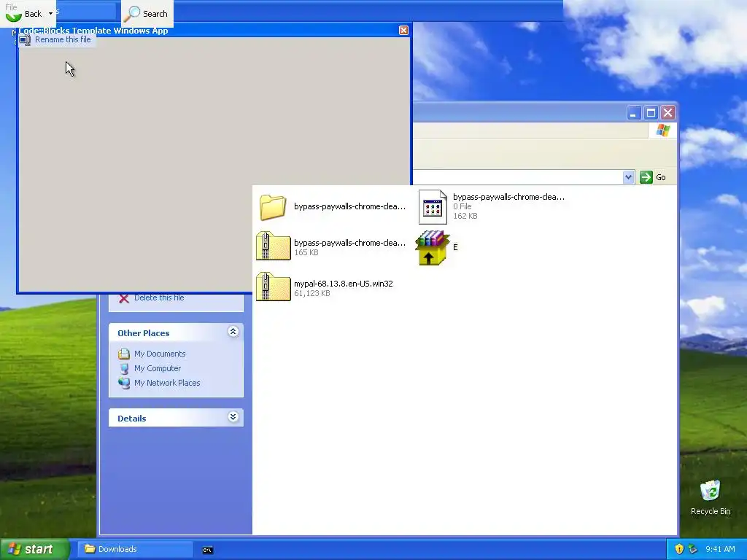Open the My Network Places link

pos(167,383)
